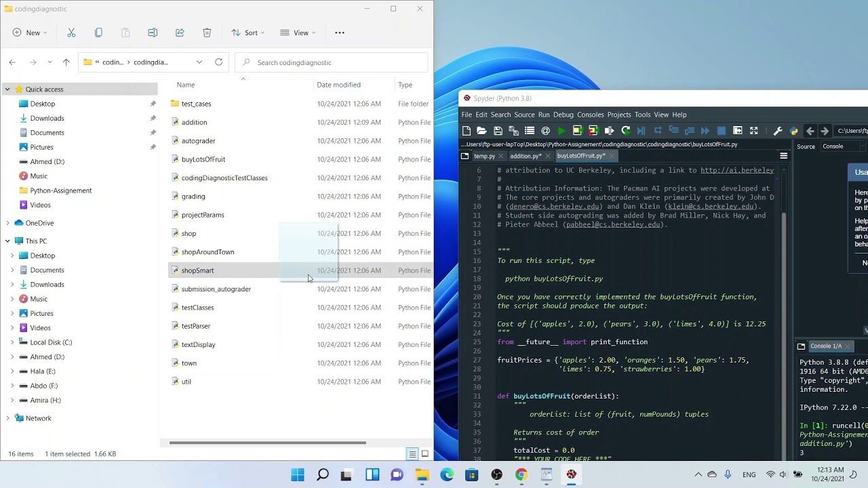Viewport: 868px width, 488px height.
Task: Open Spyder Preferences wrench icon
Action: pyautogui.click(x=778, y=131)
